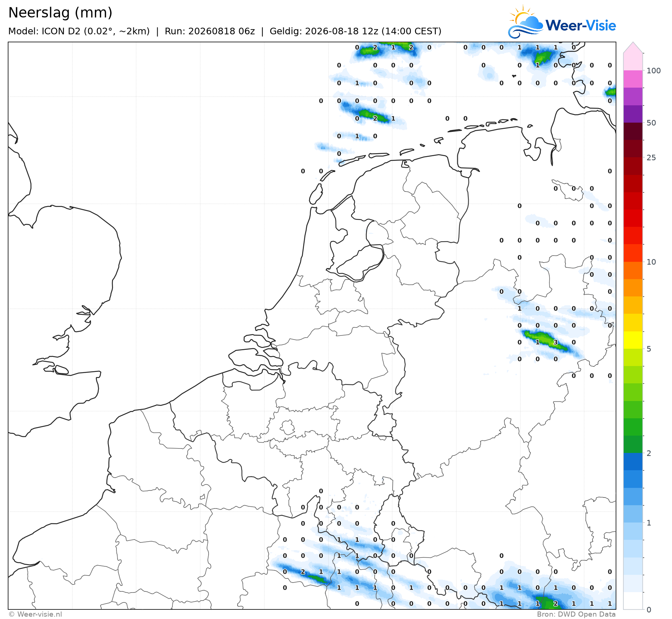Click the Geldig 2026-08-18 12z timestamp

pyautogui.click(x=356, y=31)
